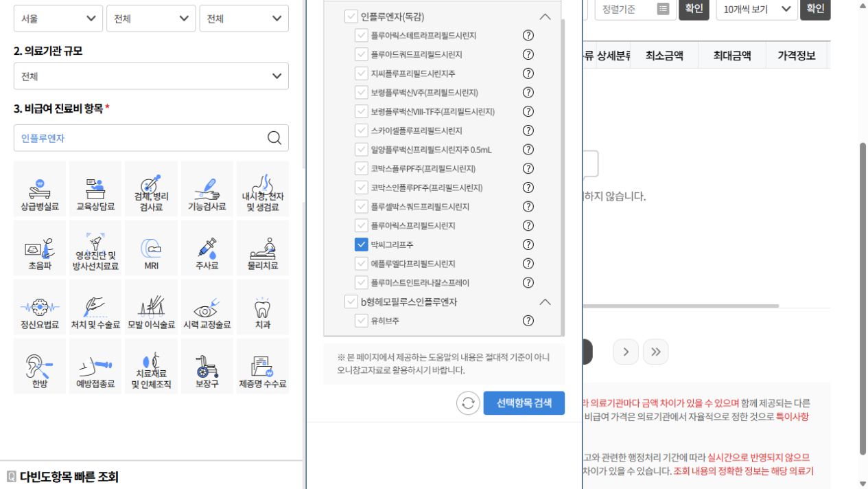
Task: Click the results table horizontal scrollbar
Action: coord(681,306)
